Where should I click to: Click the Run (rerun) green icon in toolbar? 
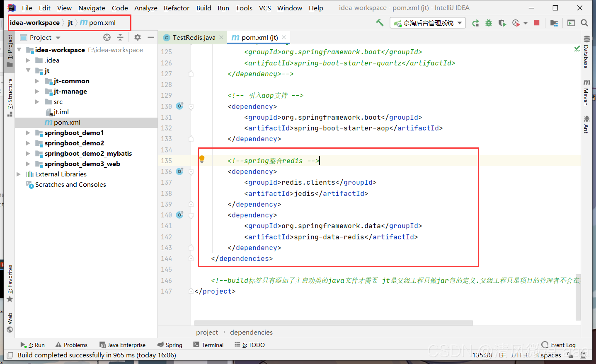click(x=475, y=23)
